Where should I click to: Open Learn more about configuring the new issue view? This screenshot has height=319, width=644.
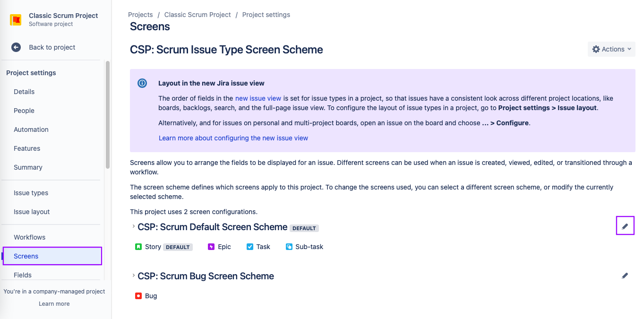[x=233, y=138]
